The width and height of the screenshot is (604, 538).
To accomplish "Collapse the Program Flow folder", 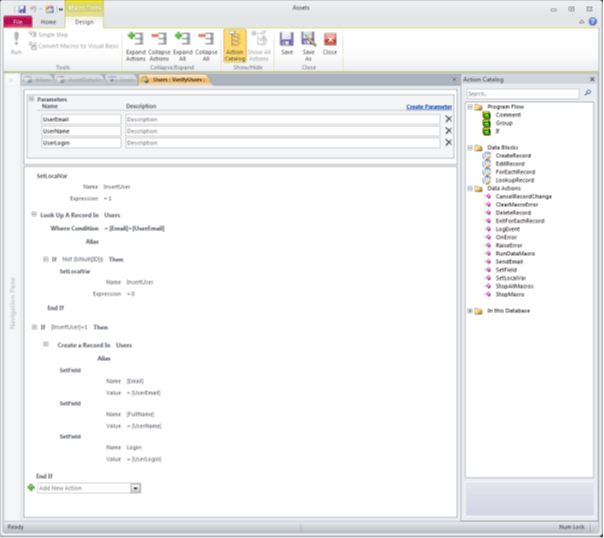I will 470,107.
